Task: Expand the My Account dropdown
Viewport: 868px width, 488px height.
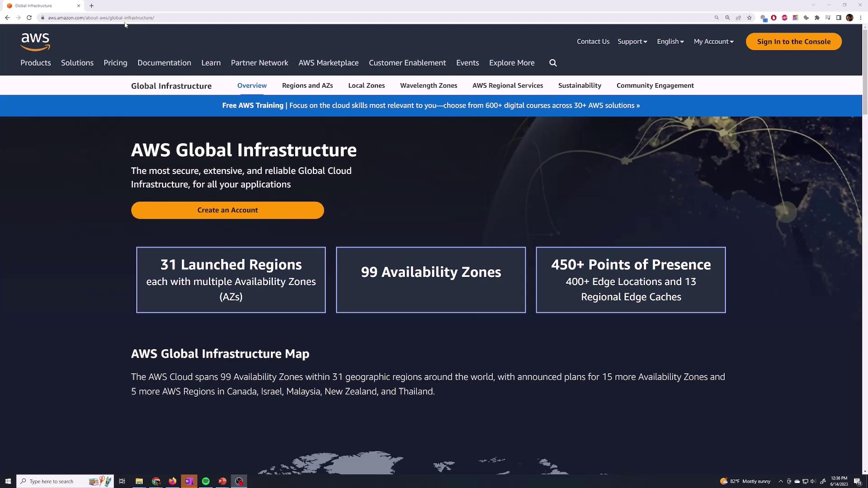Action: click(x=713, y=42)
